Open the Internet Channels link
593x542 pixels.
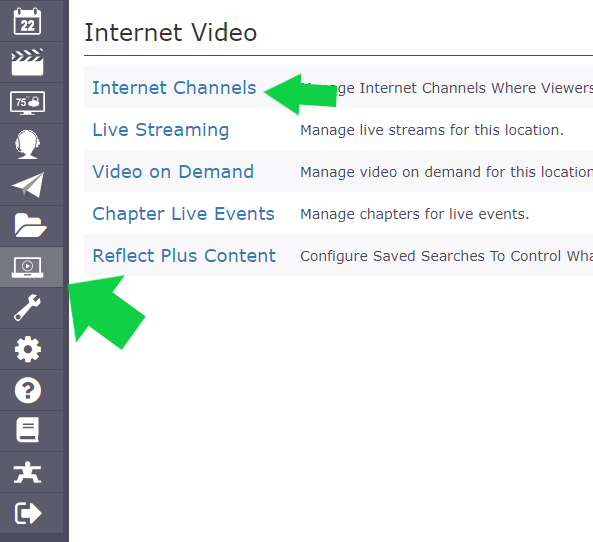[174, 88]
